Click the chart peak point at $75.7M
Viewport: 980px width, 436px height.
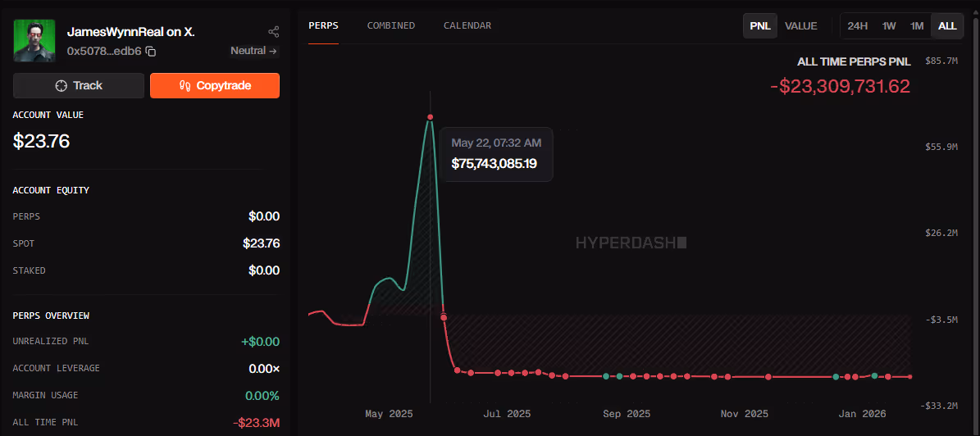pyautogui.click(x=430, y=117)
